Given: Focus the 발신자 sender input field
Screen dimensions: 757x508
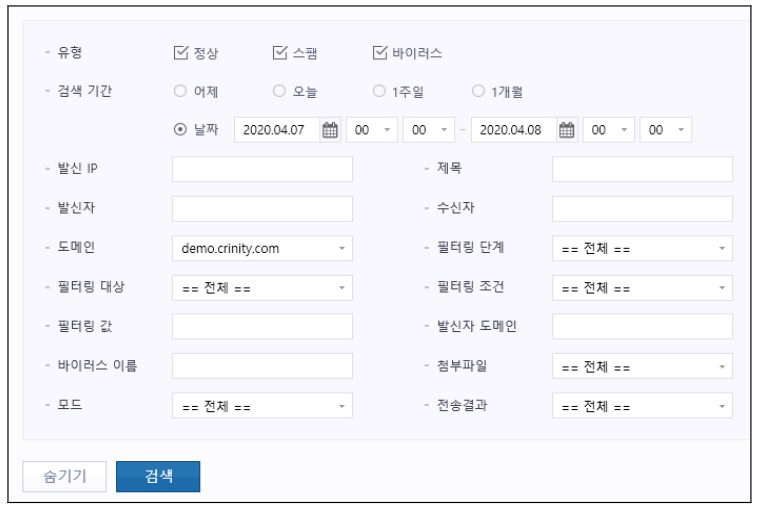Looking at the screenshot, I should 262,209.
